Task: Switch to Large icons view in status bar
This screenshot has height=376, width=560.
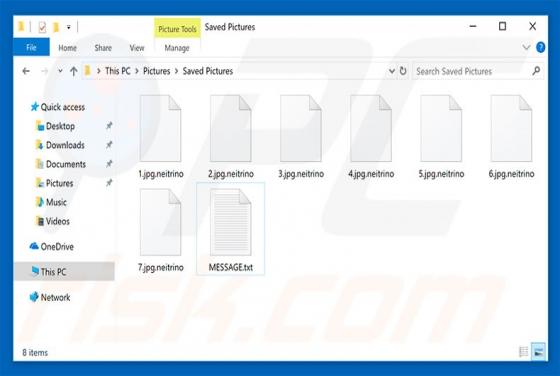Action: (539, 352)
